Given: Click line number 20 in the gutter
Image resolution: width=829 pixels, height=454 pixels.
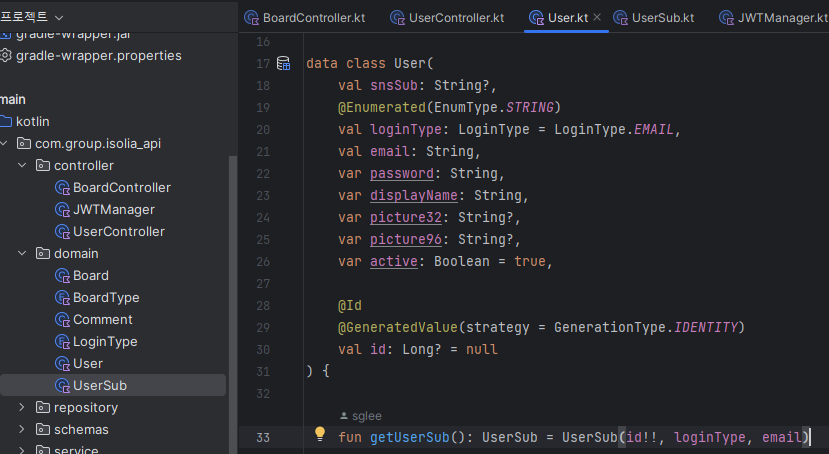Looking at the screenshot, I should tap(263, 129).
